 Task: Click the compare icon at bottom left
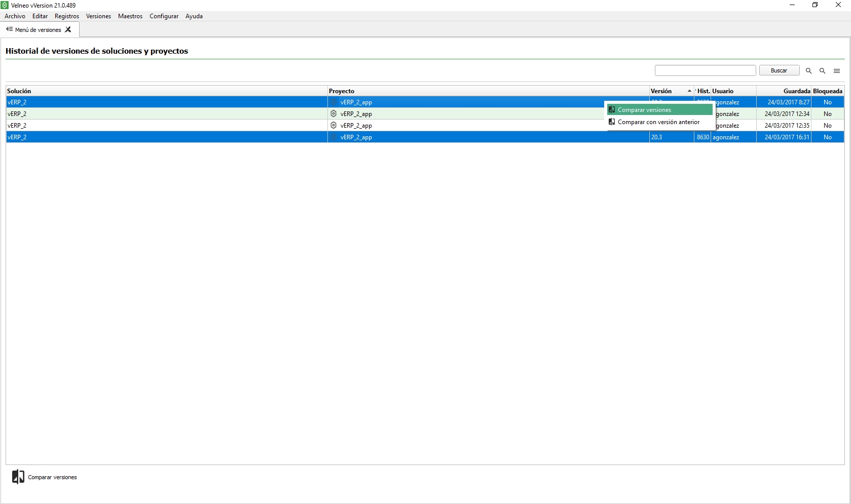pyautogui.click(x=18, y=477)
